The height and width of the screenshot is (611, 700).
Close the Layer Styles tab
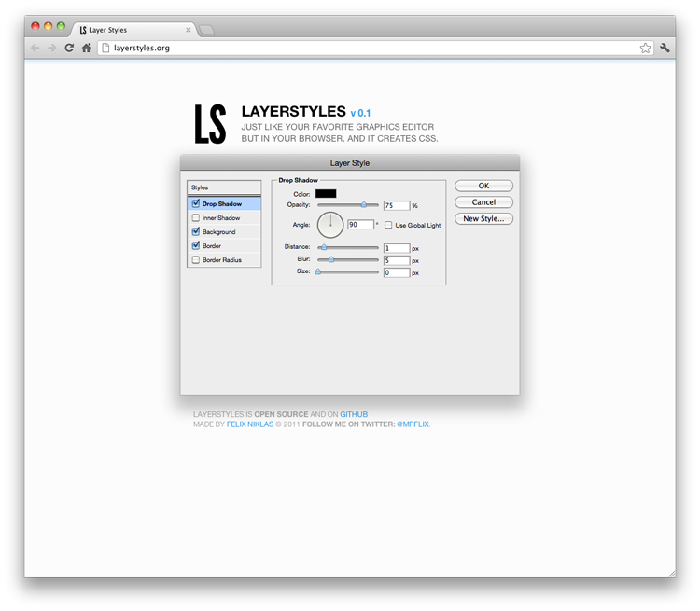coord(189,30)
